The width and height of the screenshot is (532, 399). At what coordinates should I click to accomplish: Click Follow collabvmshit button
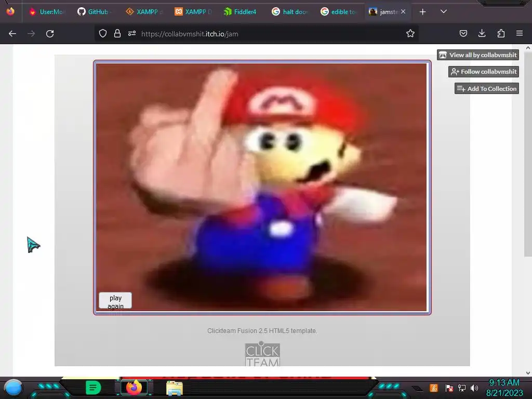click(484, 72)
